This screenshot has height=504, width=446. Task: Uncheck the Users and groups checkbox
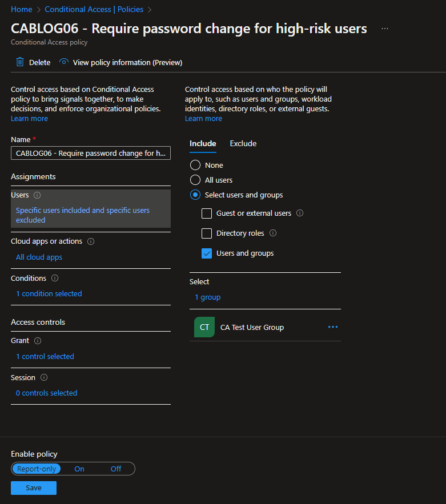pos(207,253)
